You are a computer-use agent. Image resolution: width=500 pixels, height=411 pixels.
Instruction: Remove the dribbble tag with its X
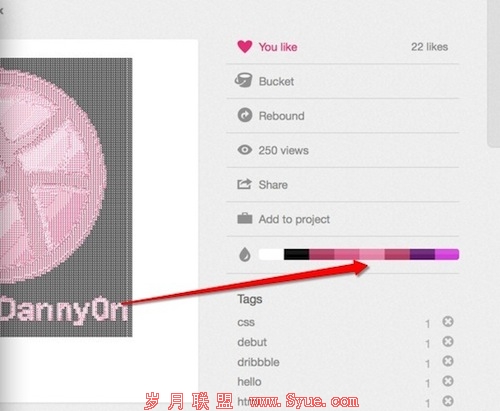[448, 361]
